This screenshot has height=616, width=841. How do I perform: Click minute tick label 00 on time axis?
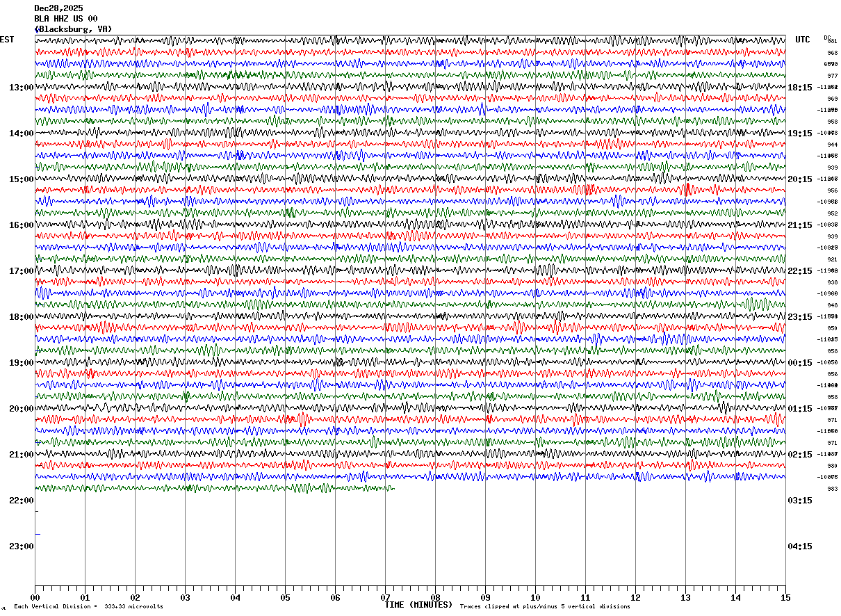click(35, 598)
